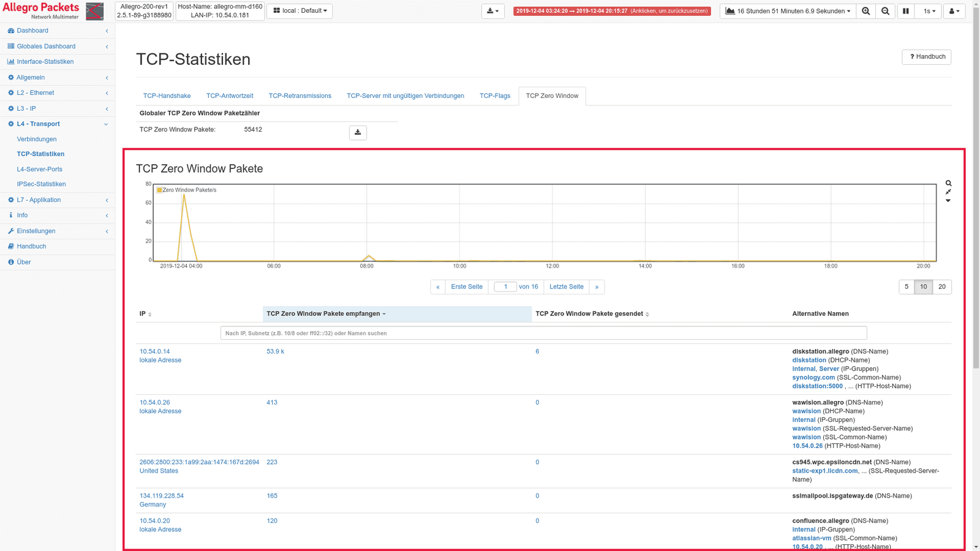Screen dimensions: 980x551
Task: Open the time span duration dropdown
Action: [x=788, y=11]
